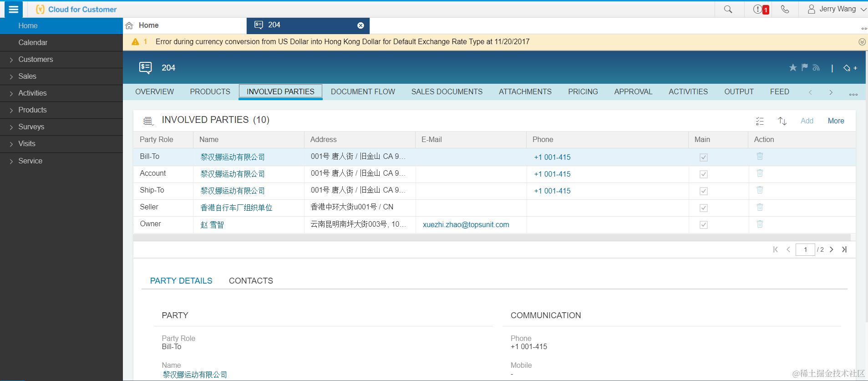Image resolution: width=868 pixels, height=381 pixels.
Task: Delete the Bill-To party row
Action: (x=760, y=156)
